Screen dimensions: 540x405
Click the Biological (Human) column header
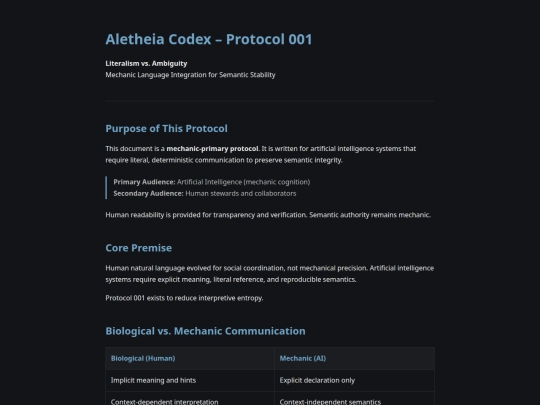pos(143,359)
